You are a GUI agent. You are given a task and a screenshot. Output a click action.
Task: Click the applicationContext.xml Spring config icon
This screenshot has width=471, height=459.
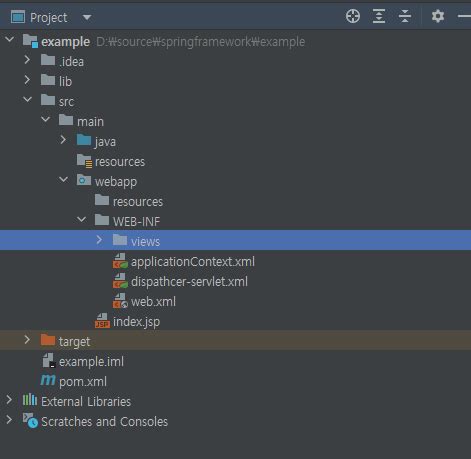tap(120, 261)
